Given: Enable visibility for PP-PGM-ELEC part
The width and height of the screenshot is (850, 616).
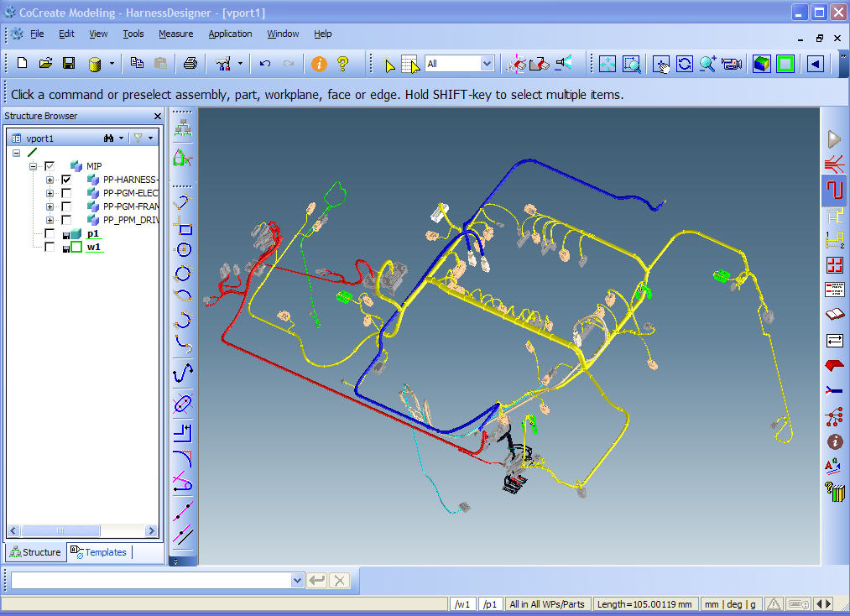Looking at the screenshot, I should (66, 193).
